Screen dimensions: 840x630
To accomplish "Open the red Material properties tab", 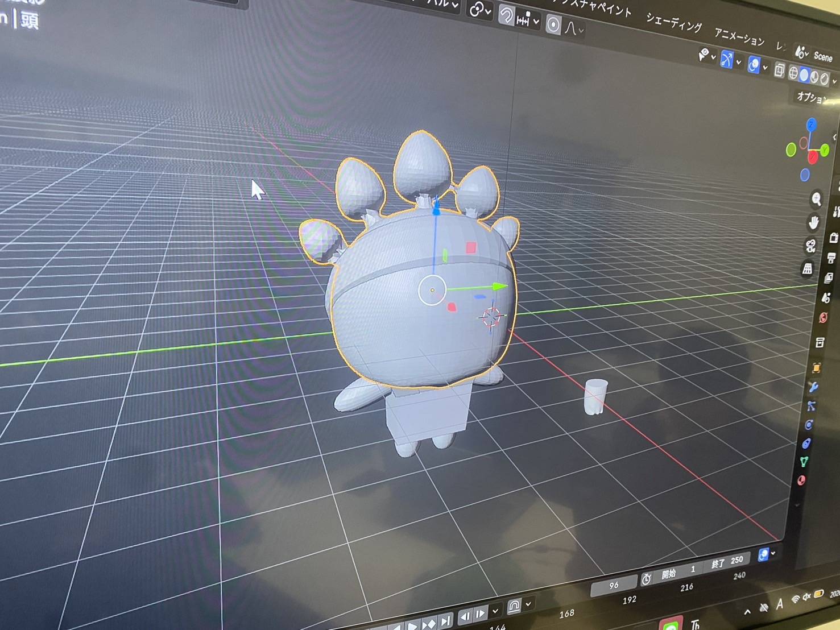I will click(801, 480).
